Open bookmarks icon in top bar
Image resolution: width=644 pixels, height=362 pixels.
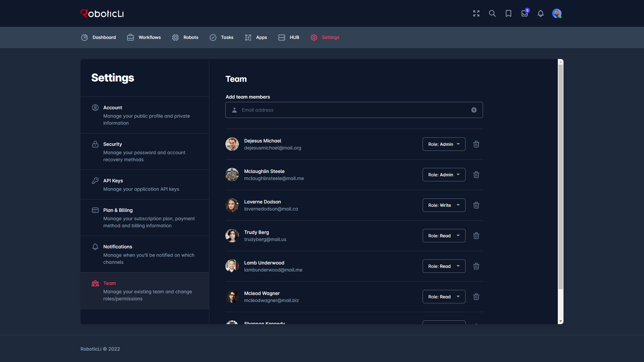pyautogui.click(x=508, y=13)
